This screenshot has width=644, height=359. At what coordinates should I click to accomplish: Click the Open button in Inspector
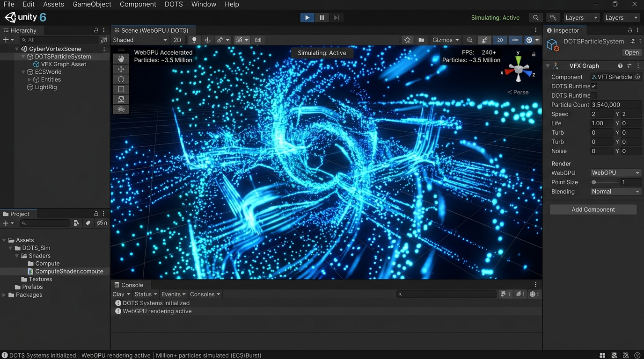[631, 53]
